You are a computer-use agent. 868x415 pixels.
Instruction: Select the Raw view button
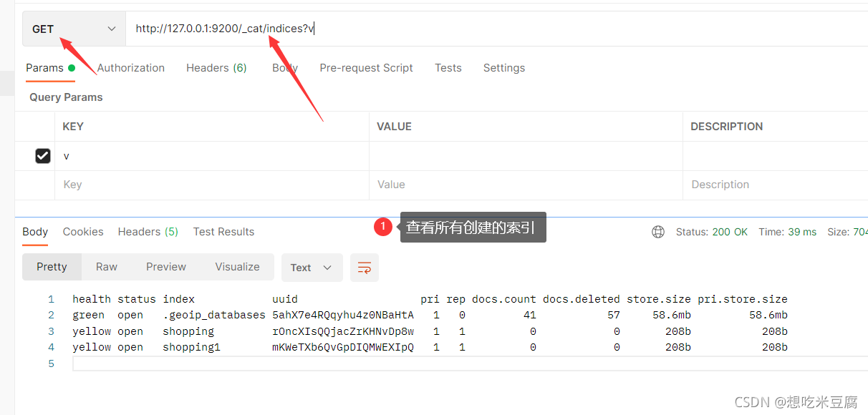click(107, 267)
